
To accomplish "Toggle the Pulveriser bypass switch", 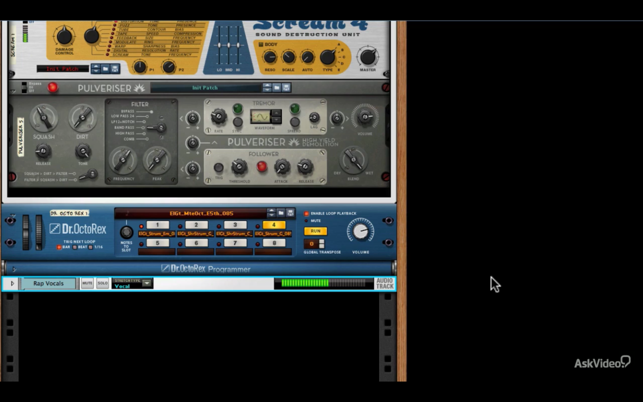I will (x=24, y=87).
